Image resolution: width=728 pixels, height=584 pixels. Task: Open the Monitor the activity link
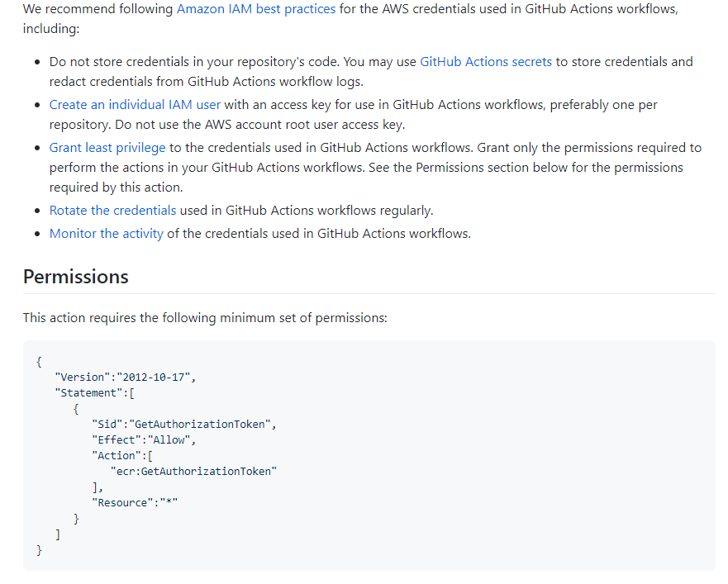pos(106,233)
